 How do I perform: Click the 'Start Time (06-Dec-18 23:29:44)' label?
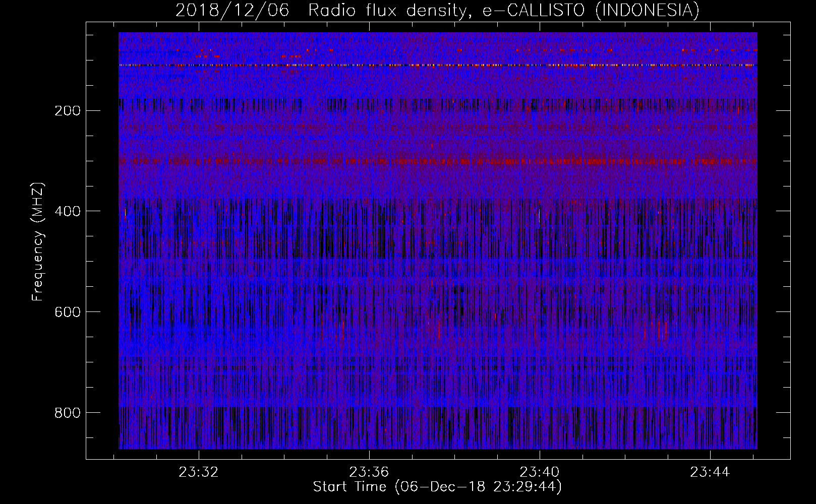437,487
